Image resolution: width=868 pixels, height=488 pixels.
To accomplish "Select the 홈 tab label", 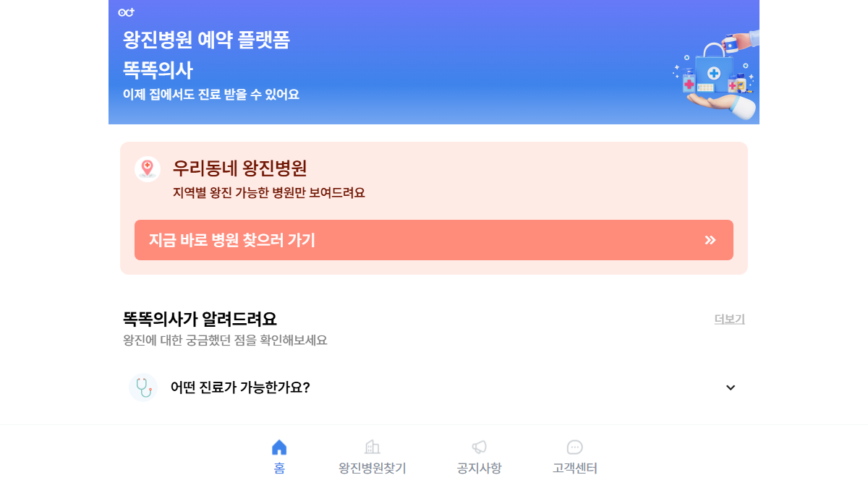I will (279, 468).
